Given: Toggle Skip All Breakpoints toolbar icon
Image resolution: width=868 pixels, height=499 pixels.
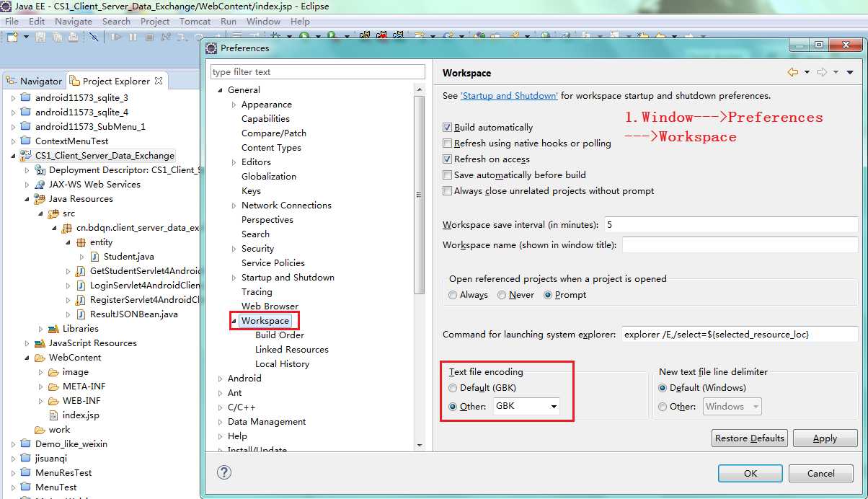Looking at the screenshot, I should 94,37.
